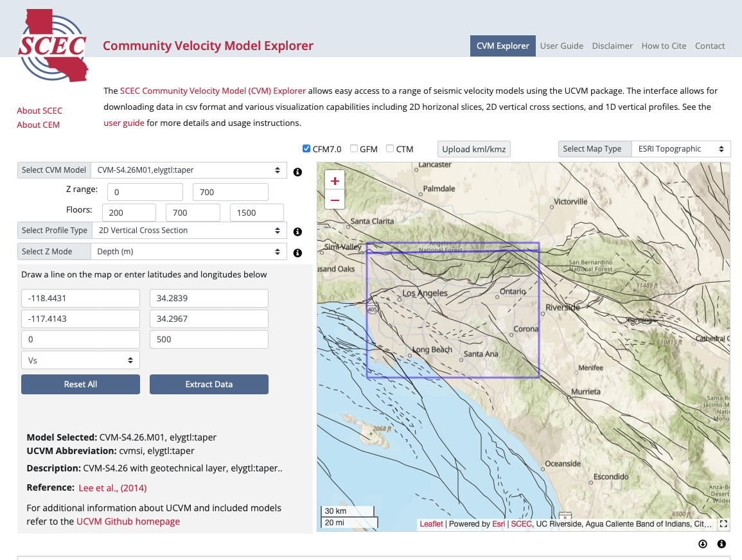
Task: Click the SCEC logo
Action: click(53, 45)
